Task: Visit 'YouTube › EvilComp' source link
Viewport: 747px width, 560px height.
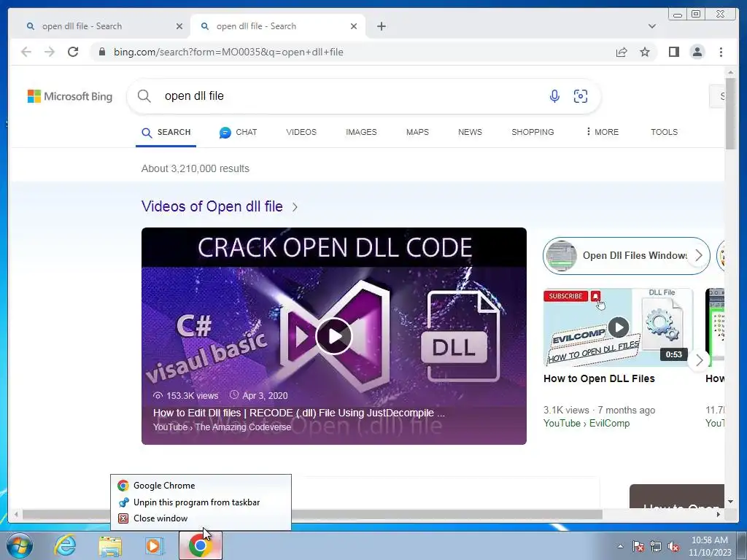Action: (x=587, y=424)
